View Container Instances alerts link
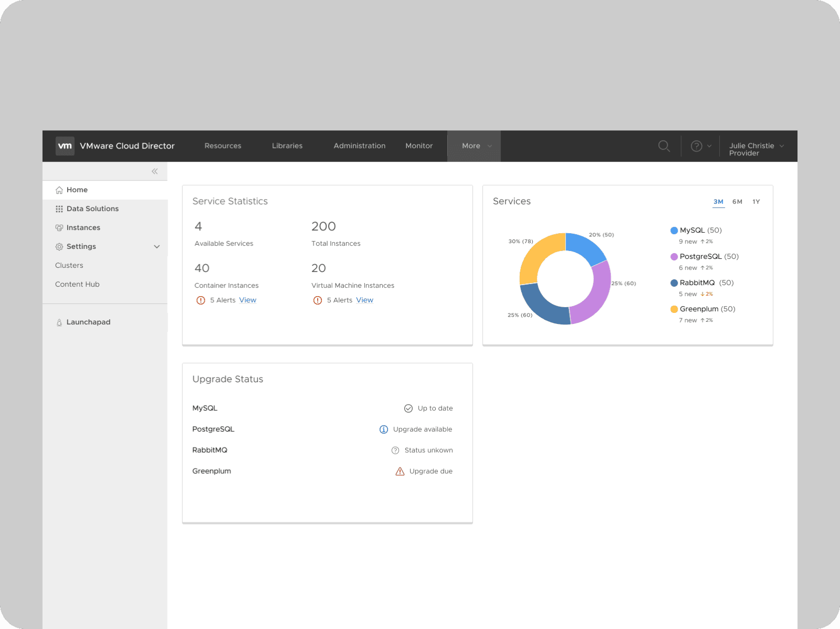This screenshot has width=840, height=629. coord(248,300)
